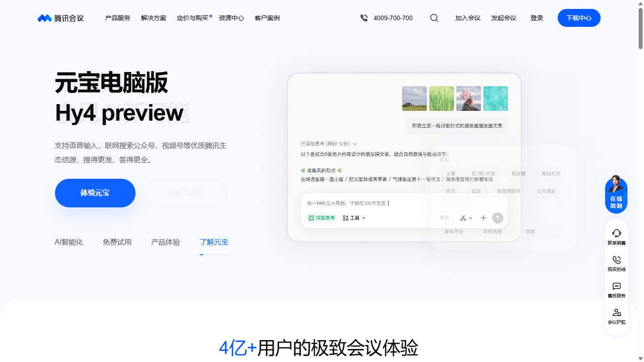Click the 帮我生成一段诗歌形式的朋友圈 message bubble
This screenshot has width=644, height=362.
458,126
